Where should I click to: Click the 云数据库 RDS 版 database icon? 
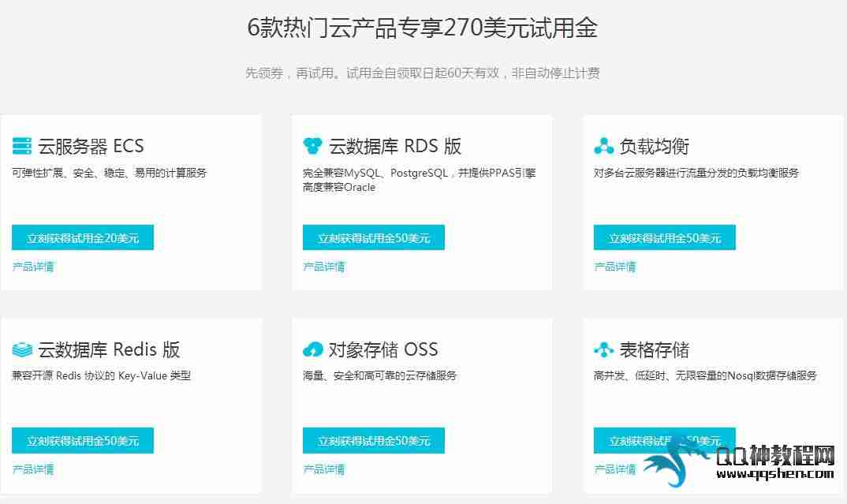coord(312,146)
